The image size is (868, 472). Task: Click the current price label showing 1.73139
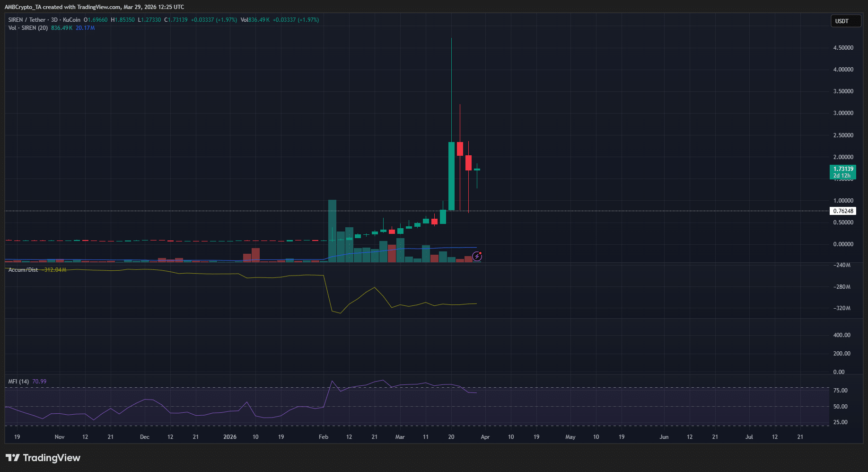click(842, 168)
